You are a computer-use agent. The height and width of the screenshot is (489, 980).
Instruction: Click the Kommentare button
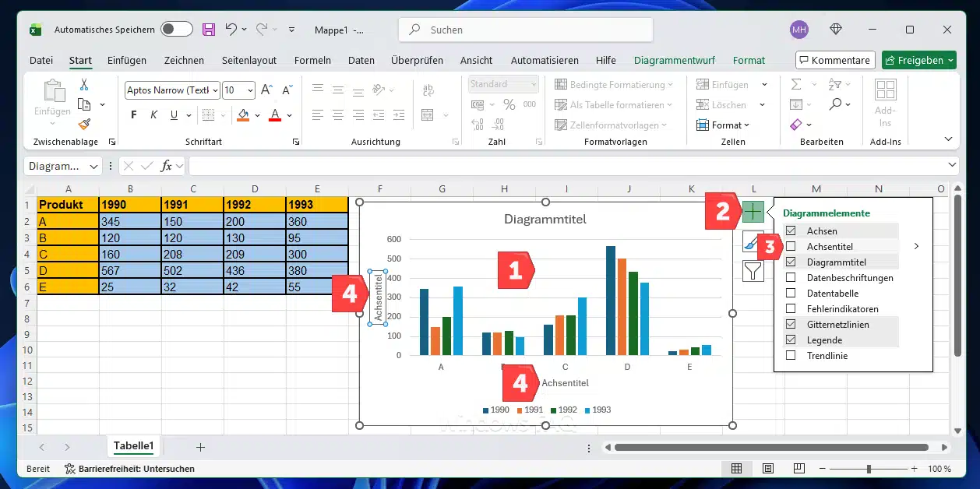(x=834, y=60)
